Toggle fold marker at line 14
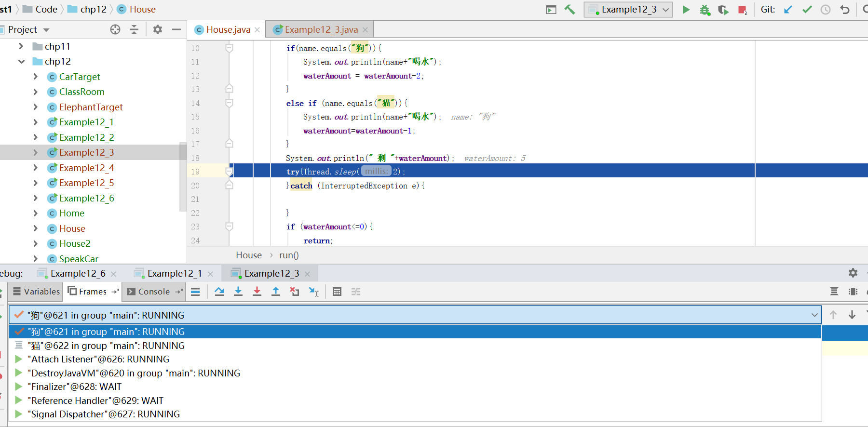The image size is (868, 427). point(230,103)
